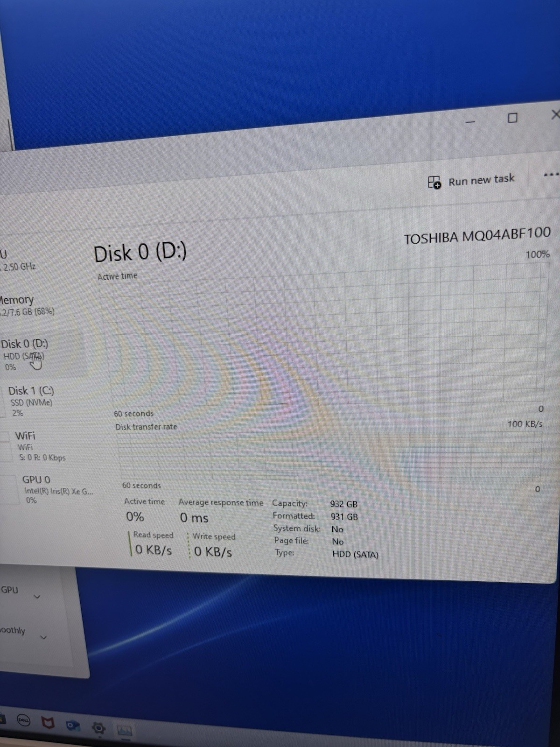Open the three-dots more options menu
The width and height of the screenshot is (560, 747).
pyautogui.click(x=551, y=175)
